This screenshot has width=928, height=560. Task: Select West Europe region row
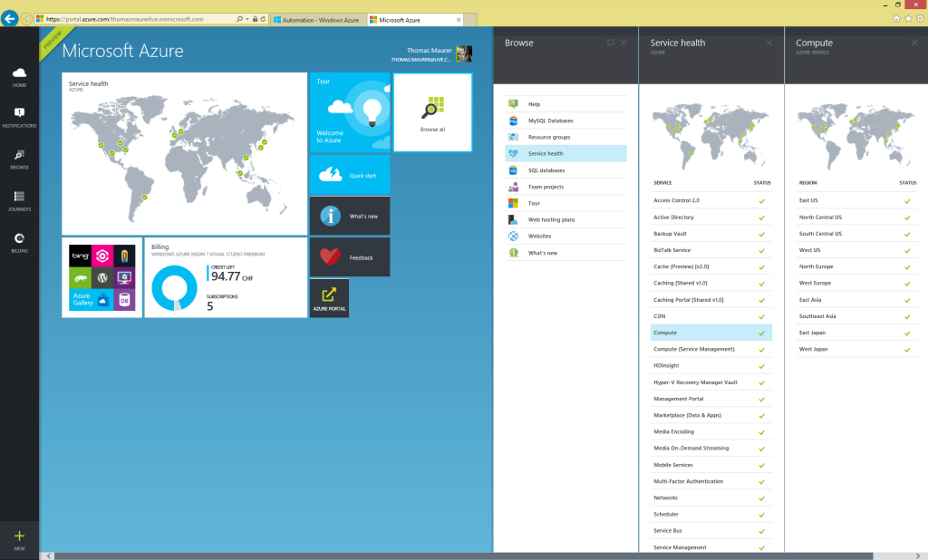(x=857, y=284)
